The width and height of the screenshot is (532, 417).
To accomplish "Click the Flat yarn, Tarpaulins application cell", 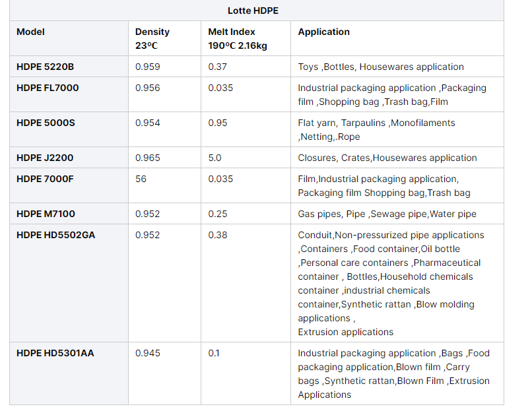I will 376,129.
